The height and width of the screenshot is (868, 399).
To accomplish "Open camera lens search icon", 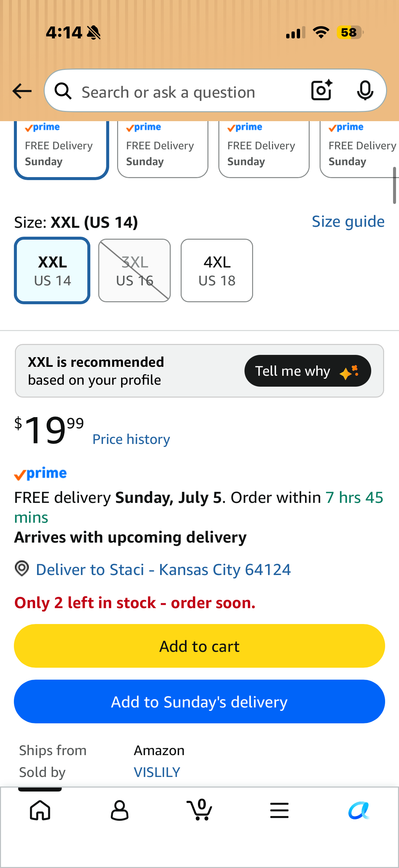I will (322, 91).
